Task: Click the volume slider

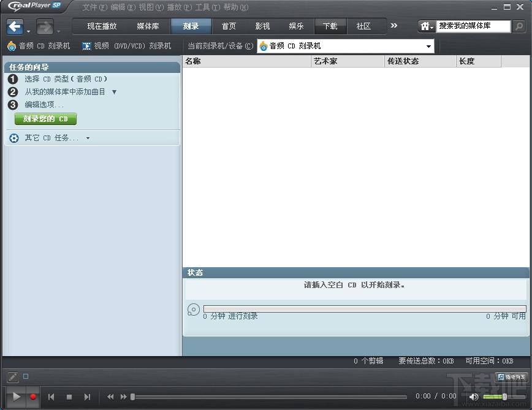Action: coord(494,397)
